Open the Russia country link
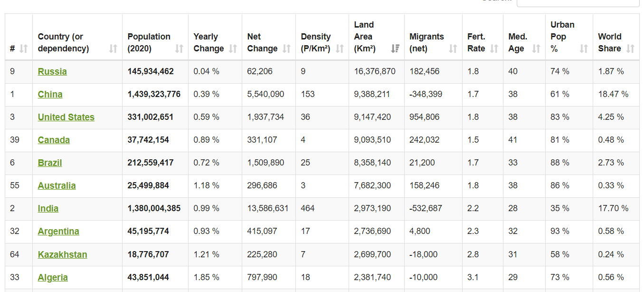Viewport: 644px width, 292px height. click(52, 72)
